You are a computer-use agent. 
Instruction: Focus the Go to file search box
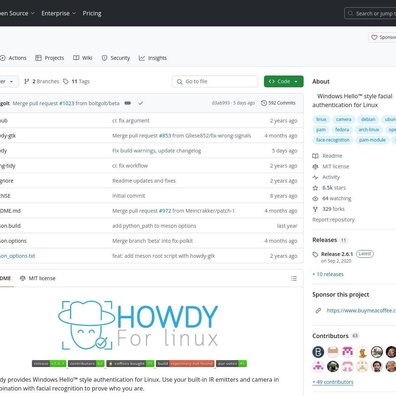tap(215, 81)
